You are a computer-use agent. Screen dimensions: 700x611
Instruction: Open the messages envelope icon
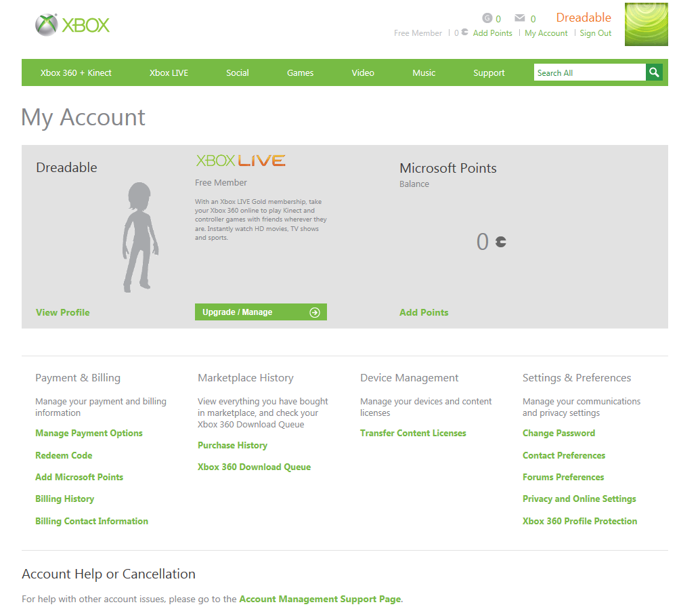click(x=520, y=18)
